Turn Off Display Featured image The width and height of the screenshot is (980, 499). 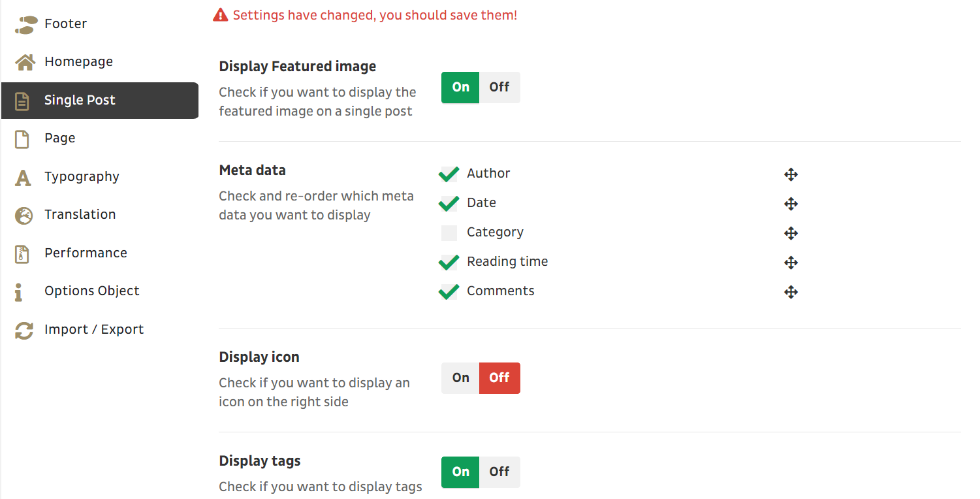click(x=499, y=88)
